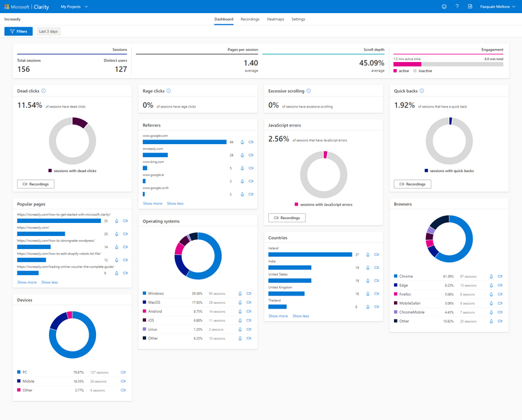
Task: View recordings for Firefox sessions
Action: click(500, 294)
